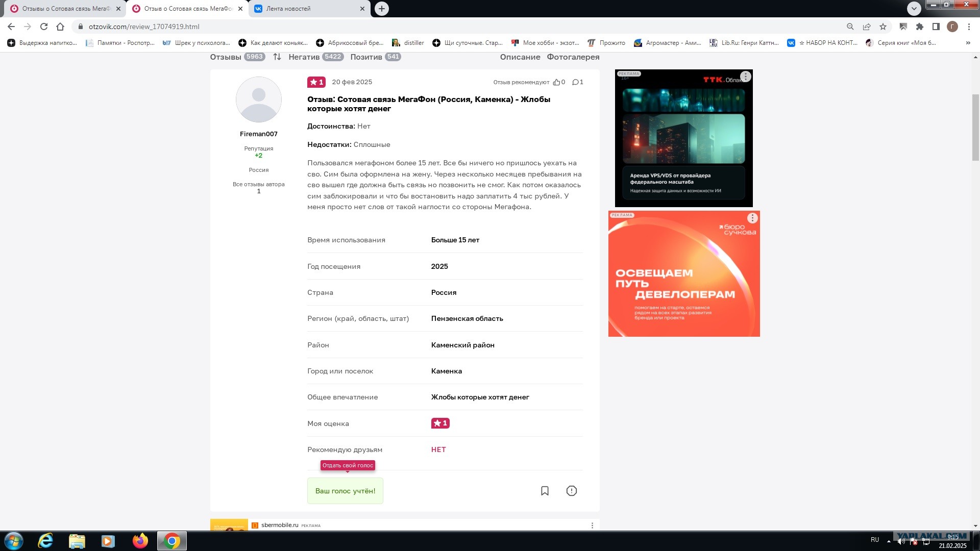Click the thumbs-up recommend icon
The image size is (980, 551).
coord(556,82)
